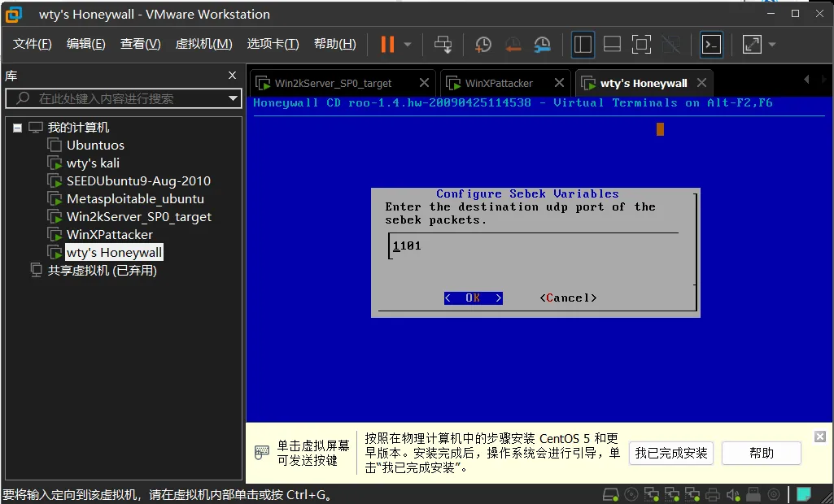Image resolution: width=834 pixels, height=504 pixels.
Task: Open the 编辑(E) menu
Action: [85, 44]
